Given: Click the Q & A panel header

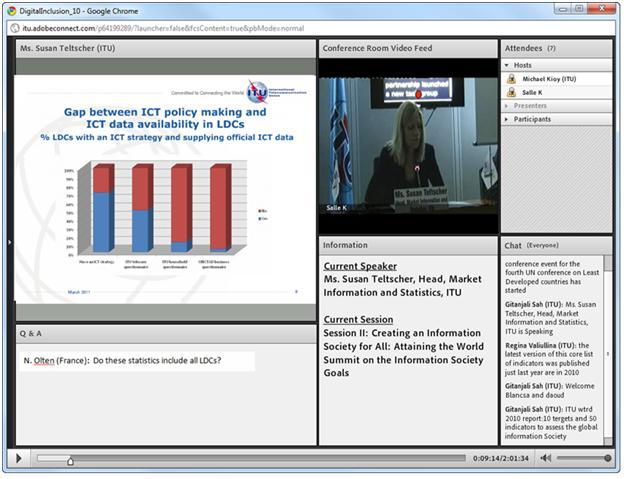Looking at the screenshot, I should pyautogui.click(x=166, y=333).
